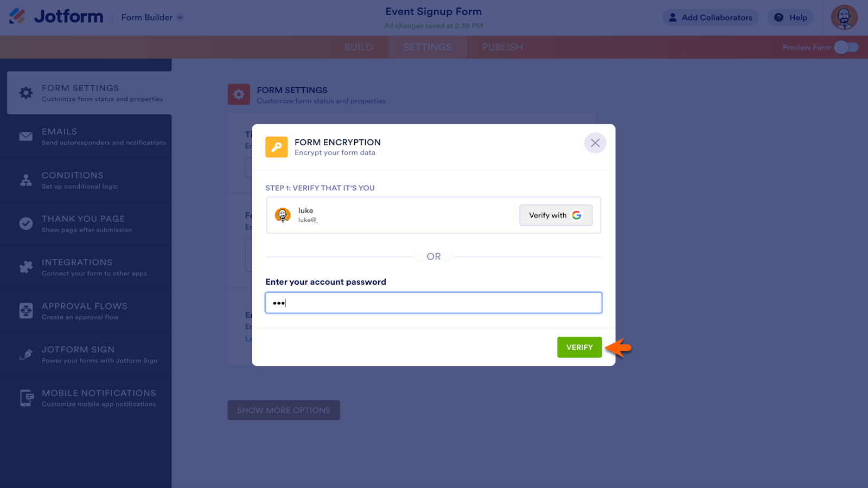
Task: Click the Integrations puzzle icon
Action: (x=26, y=267)
